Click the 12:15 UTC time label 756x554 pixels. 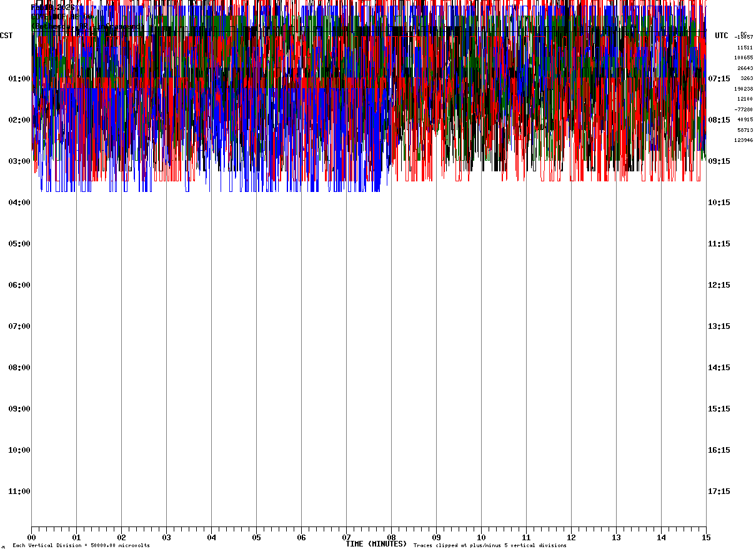719,285
